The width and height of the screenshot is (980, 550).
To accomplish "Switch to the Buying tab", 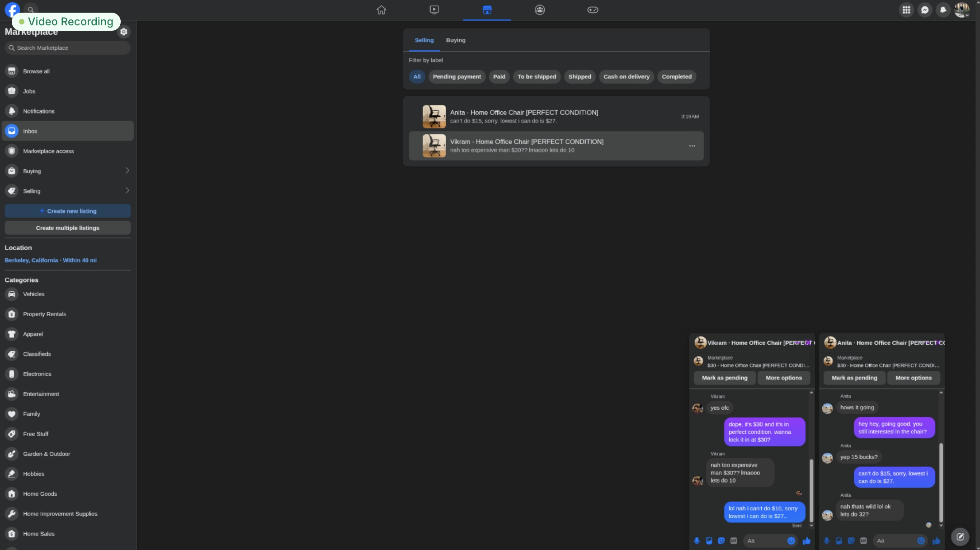I will click(x=455, y=40).
